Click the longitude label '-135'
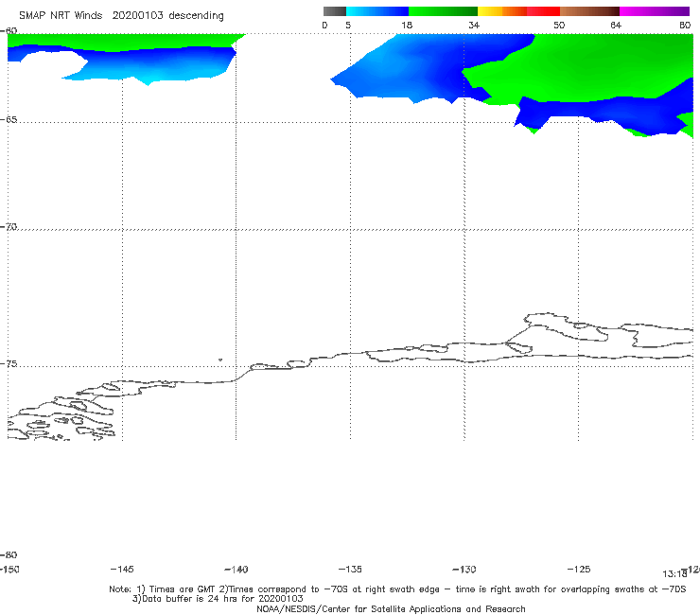Screen dimensions: 700x615 [x=350, y=570]
